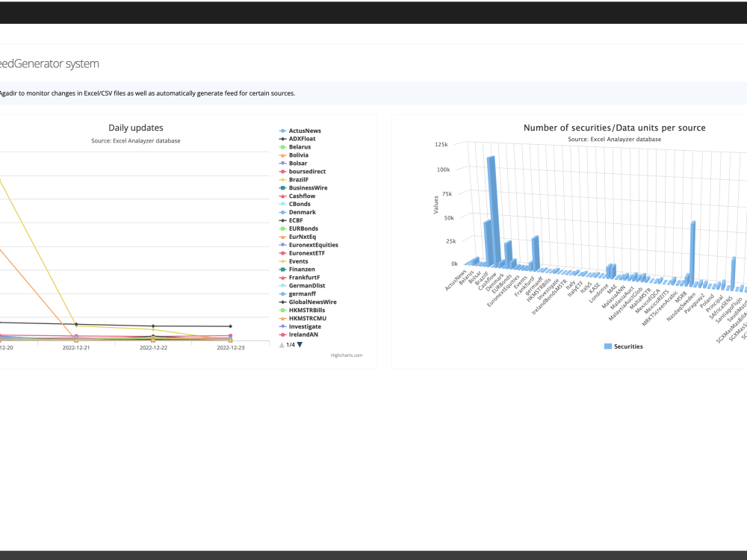Toggle HKMSTRBills legend entry
747x560 pixels.
tap(302, 310)
